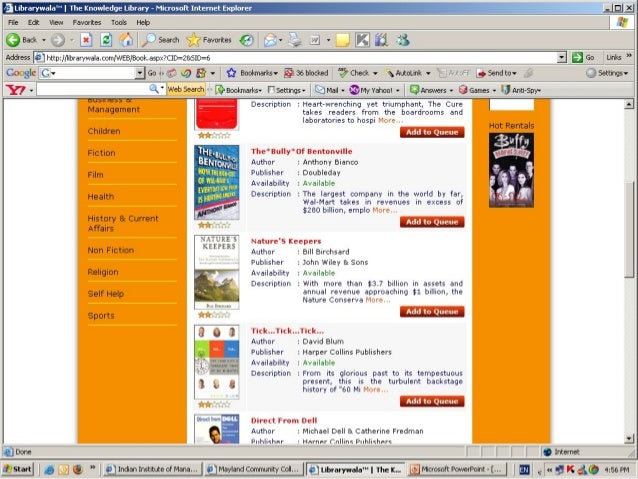Open the Favorites star panel
Image resolution: width=638 pixels, height=479 pixels.
click(209, 40)
